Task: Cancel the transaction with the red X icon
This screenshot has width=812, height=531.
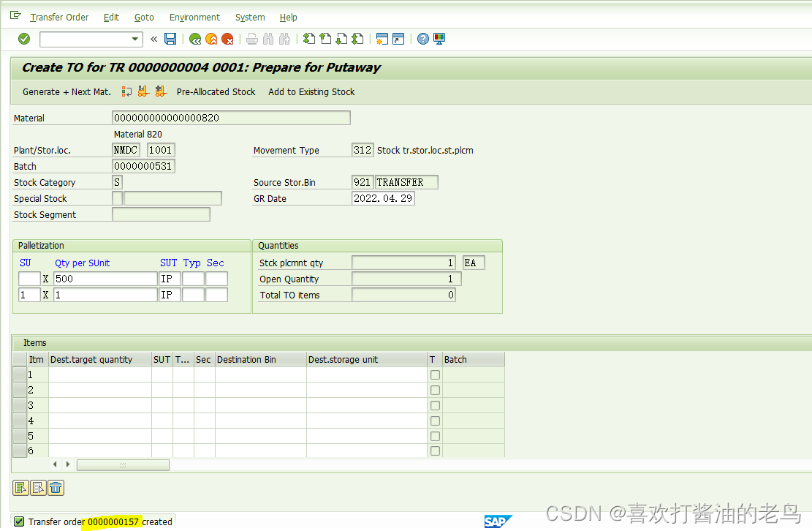Action: pos(227,39)
